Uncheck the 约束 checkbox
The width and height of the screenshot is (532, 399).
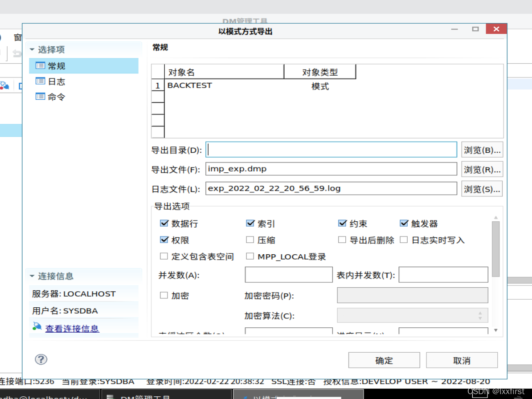tap(342, 223)
